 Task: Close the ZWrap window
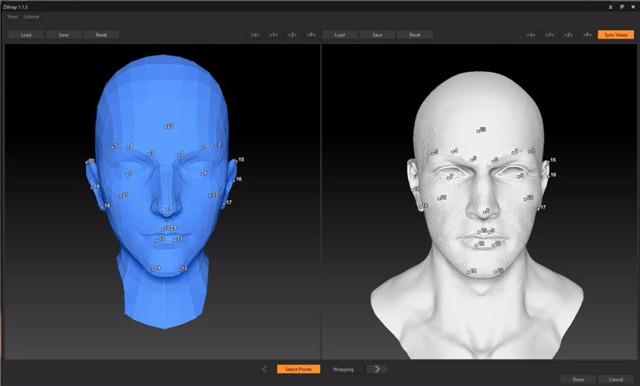click(x=633, y=7)
